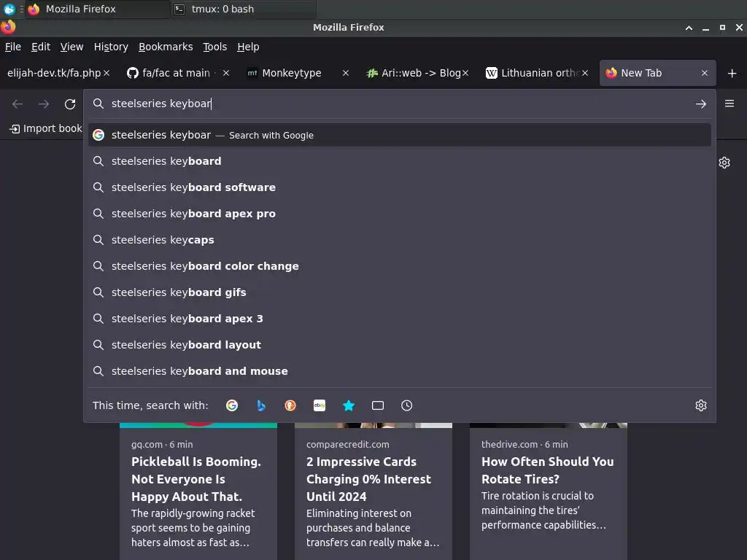Open the View menu
747x560 pixels.
(x=71, y=47)
